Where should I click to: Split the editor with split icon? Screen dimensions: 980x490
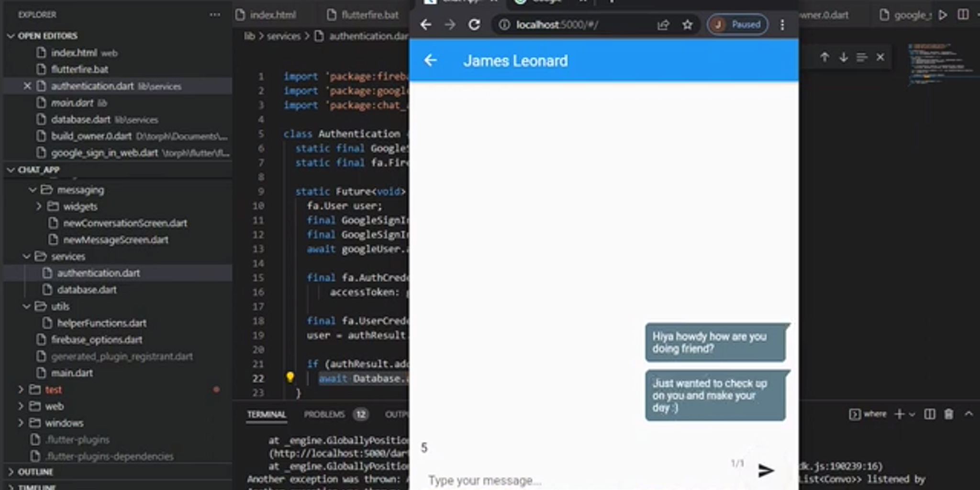tap(963, 15)
